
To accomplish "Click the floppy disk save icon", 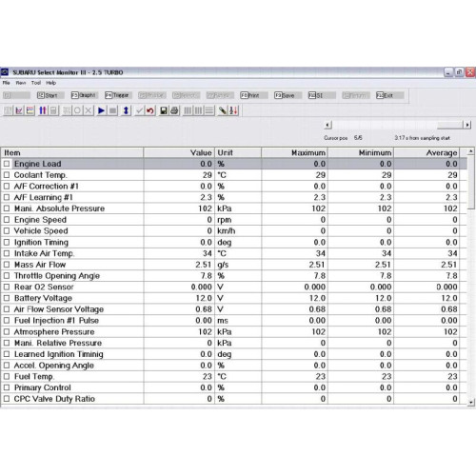I will (164, 110).
